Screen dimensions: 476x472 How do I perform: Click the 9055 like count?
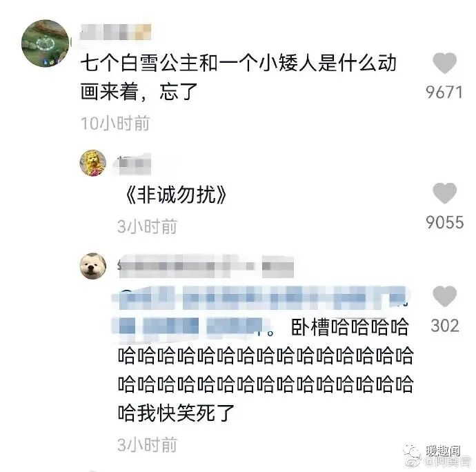point(445,222)
